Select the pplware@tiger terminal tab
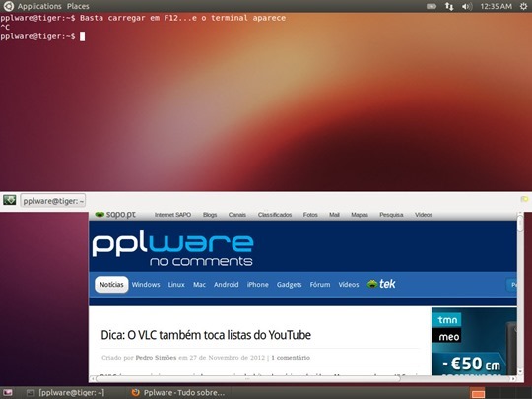Image resolution: width=532 pixels, height=399 pixels. (53, 201)
